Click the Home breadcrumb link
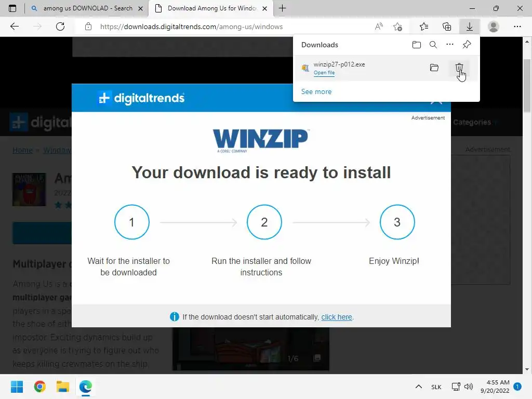 (22, 150)
